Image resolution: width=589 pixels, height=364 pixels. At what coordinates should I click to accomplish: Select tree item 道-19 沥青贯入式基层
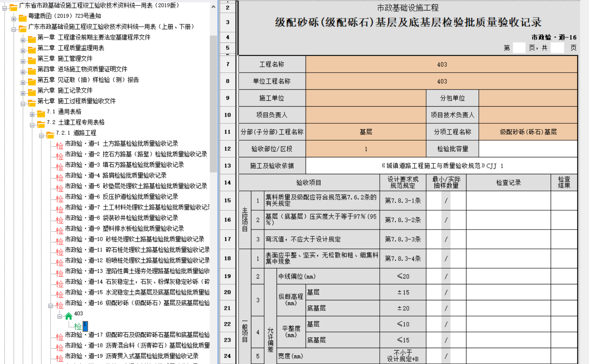[131, 356]
